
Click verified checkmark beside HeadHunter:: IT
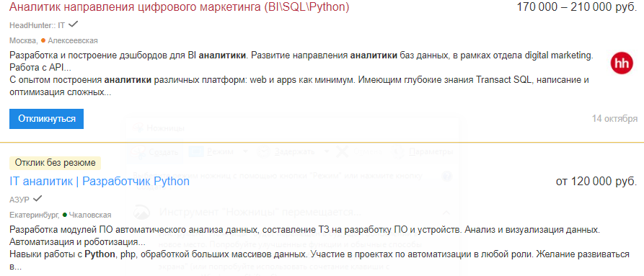[x=73, y=25]
